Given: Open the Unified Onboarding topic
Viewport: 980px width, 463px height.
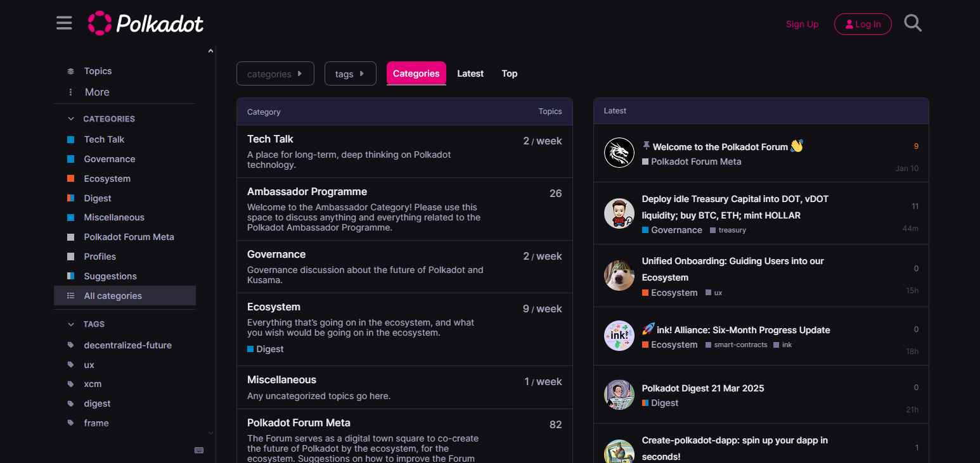Looking at the screenshot, I should (x=733, y=269).
